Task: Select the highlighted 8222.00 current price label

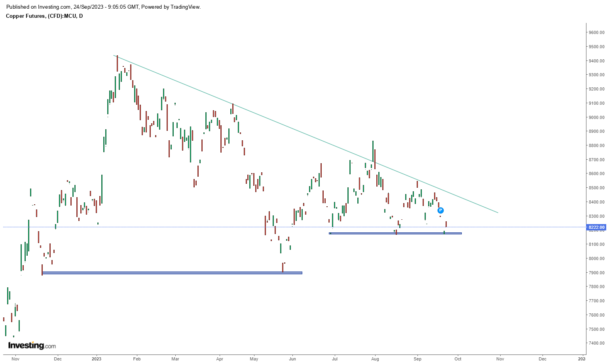Action: 596,227
